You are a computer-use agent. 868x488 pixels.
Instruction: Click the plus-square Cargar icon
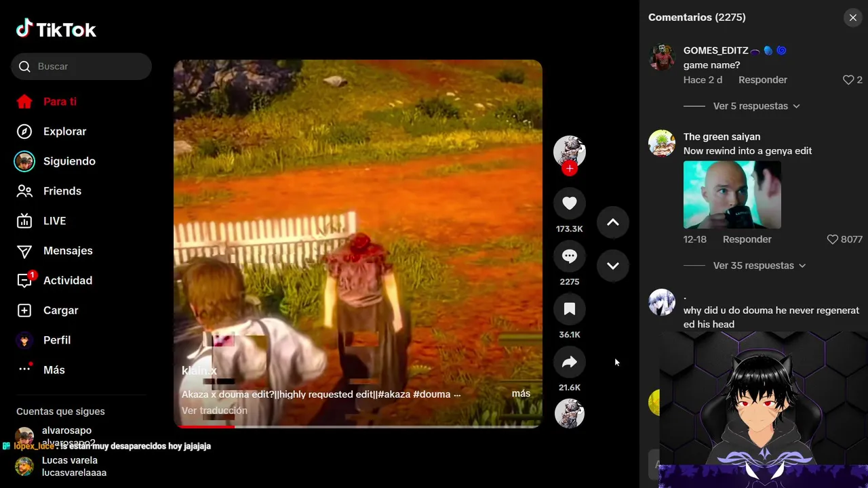[24, 310]
